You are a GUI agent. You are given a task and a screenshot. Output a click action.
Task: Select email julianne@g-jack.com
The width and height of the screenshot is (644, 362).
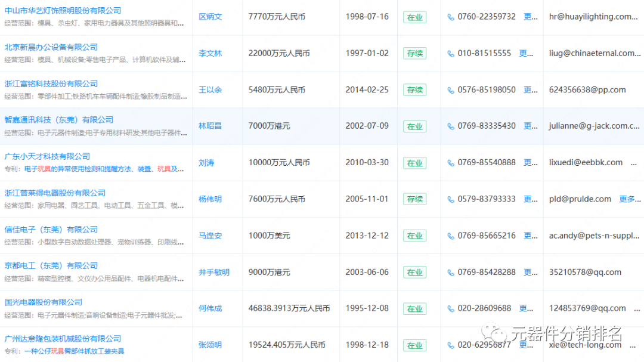(x=595, y=126)
